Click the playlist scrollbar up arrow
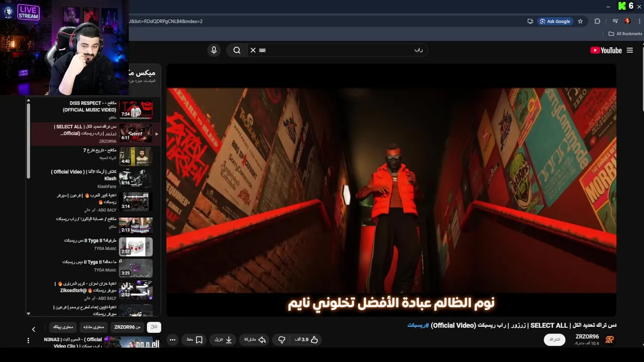Image resolution: width=644 pixels, height=362 pixels. click(x=28, y=101)
